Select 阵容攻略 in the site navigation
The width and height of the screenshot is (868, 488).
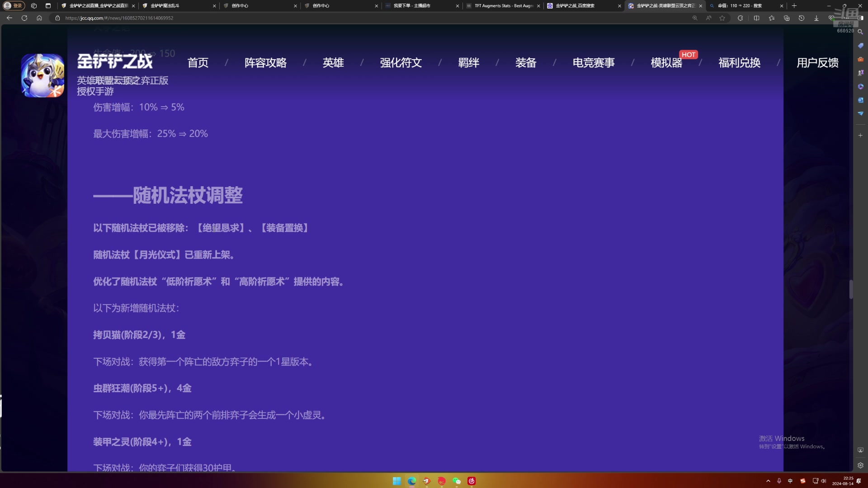(265, 63)
